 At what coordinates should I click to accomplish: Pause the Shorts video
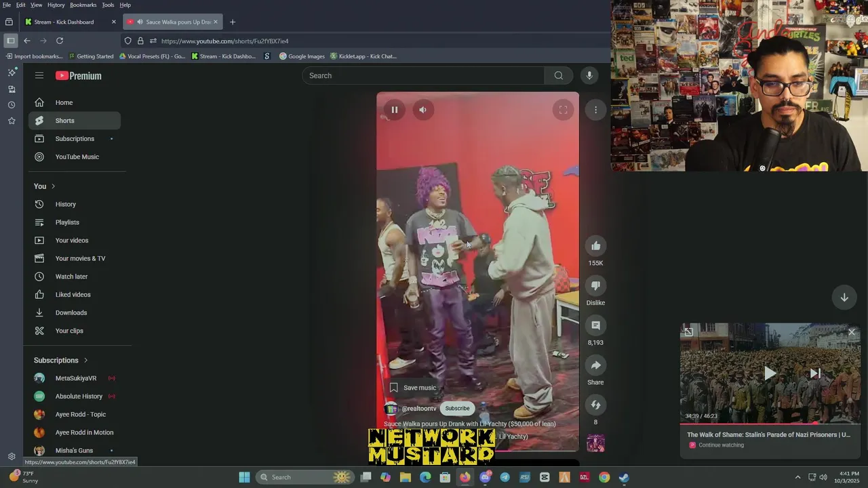394,110
